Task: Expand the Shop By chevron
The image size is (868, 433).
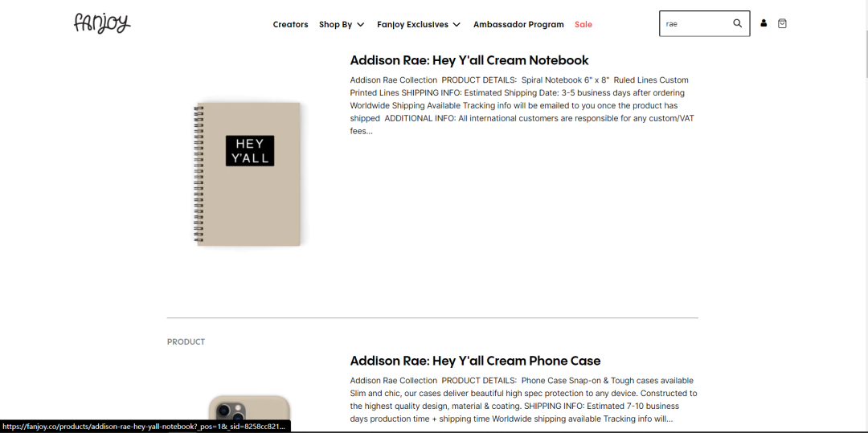Action: (x=360, y=24)
